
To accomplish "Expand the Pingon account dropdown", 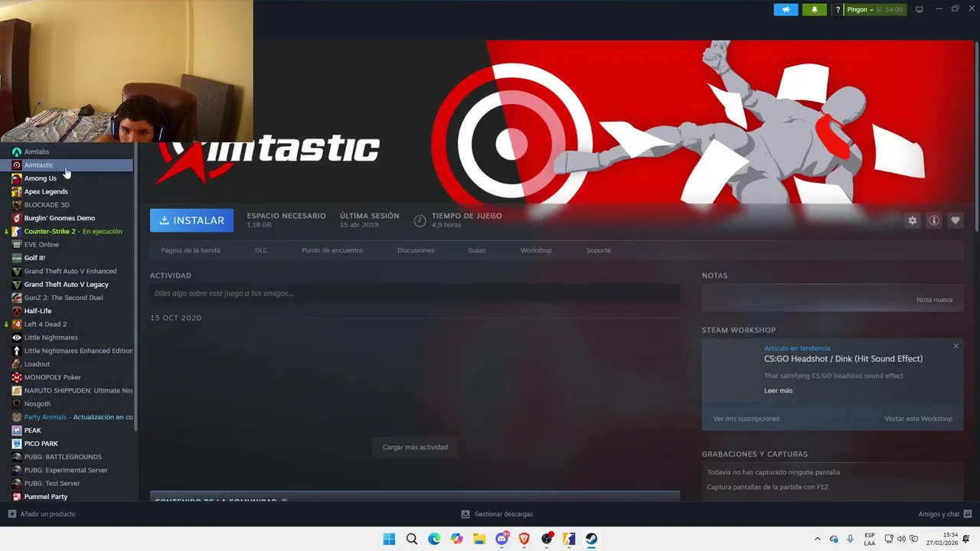I will click(x=860, y=9).
